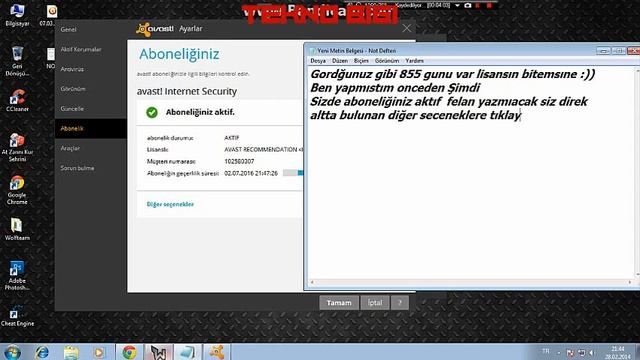Open the Windows Start button
This screenshot has height=360, width=640.
(x=12, y=352)
